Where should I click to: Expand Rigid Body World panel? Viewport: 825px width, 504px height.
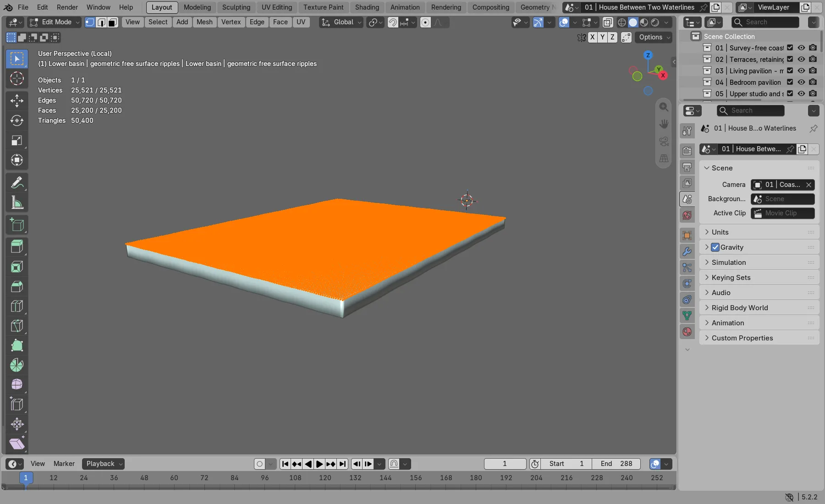click(759, 308)
